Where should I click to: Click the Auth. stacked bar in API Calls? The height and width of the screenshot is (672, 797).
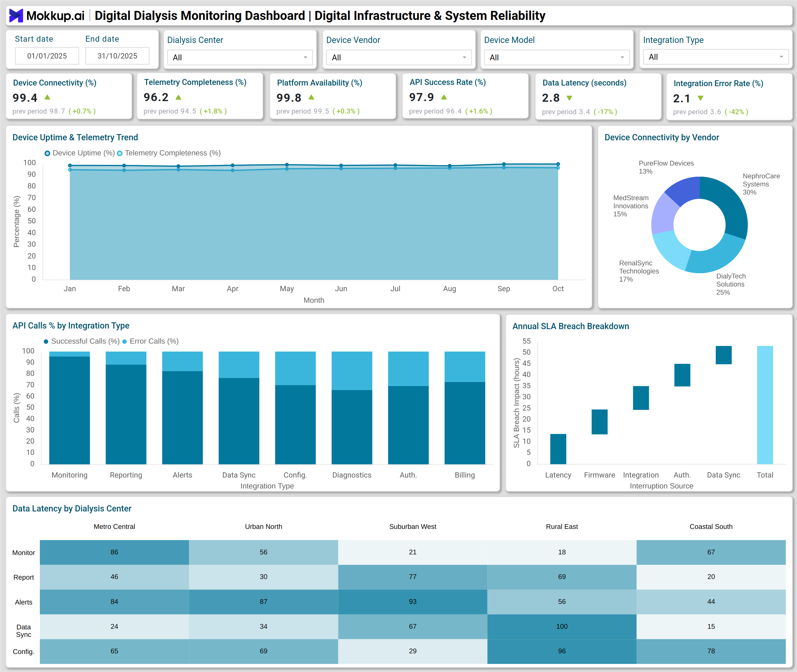coord(408,408)
